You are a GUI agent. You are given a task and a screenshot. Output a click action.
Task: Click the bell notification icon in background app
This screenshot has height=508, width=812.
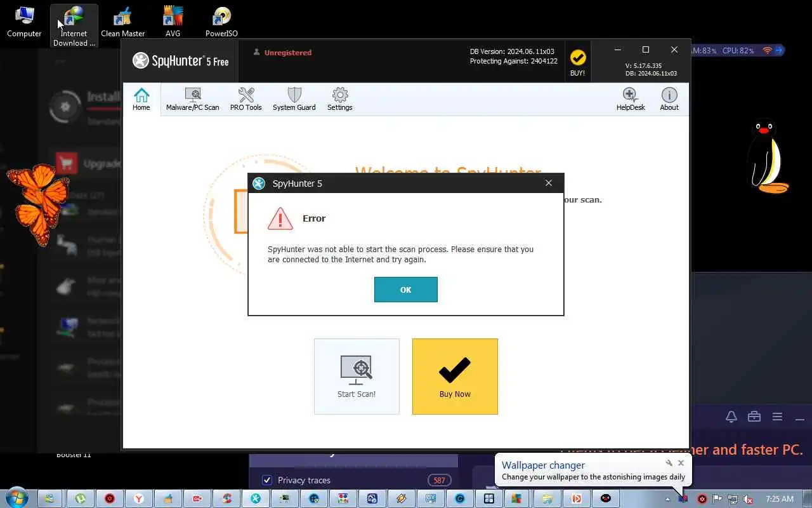731,417
